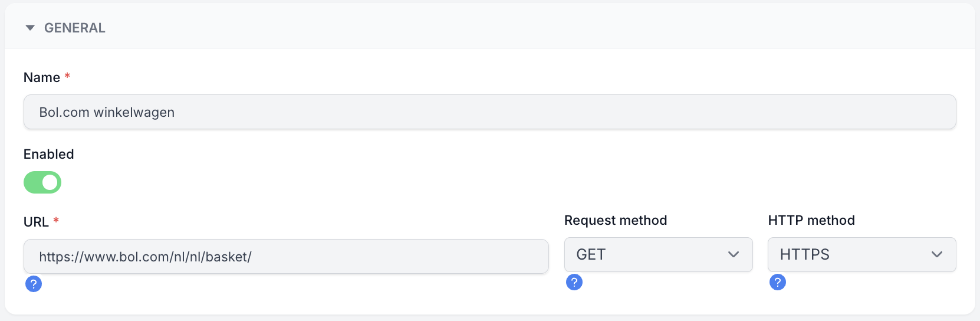Click the Name field label
This screenshot has height=321, width=980.
click(42, 77)
